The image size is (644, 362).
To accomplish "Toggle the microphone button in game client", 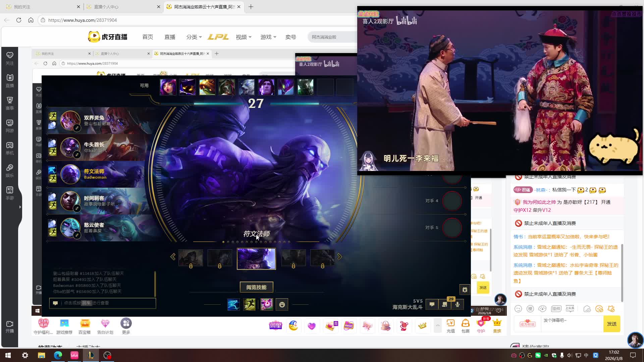I will pos(458,304).
